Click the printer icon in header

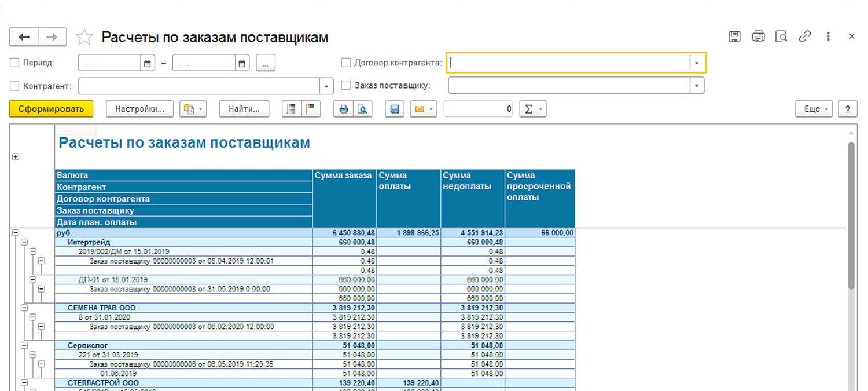[x=758, y=36]
